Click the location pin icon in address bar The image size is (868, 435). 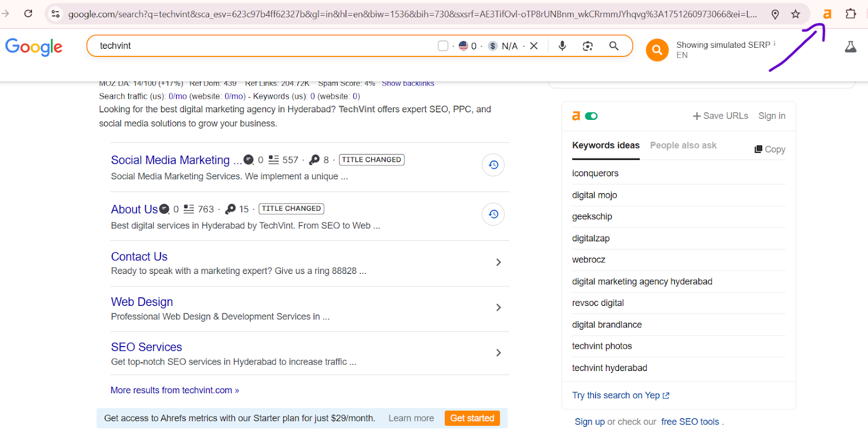[775, 14]
